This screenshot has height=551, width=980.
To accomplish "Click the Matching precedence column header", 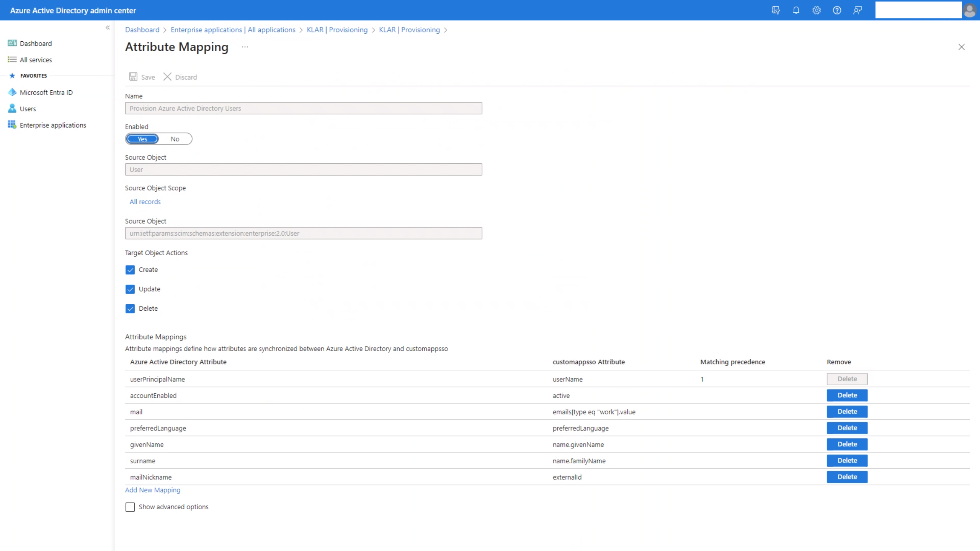I will pyautogui.click(x=733, y=362).
